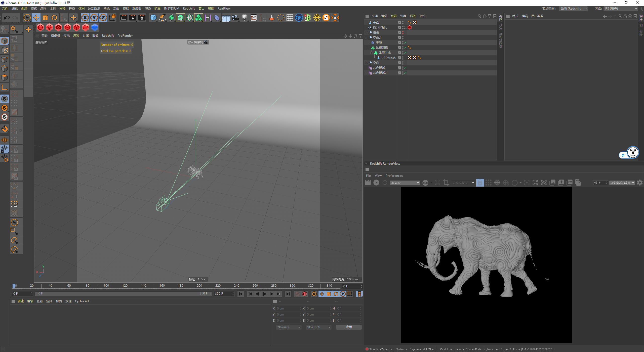
Task: Click the Light bulb object icon
Action: point(244,18)
